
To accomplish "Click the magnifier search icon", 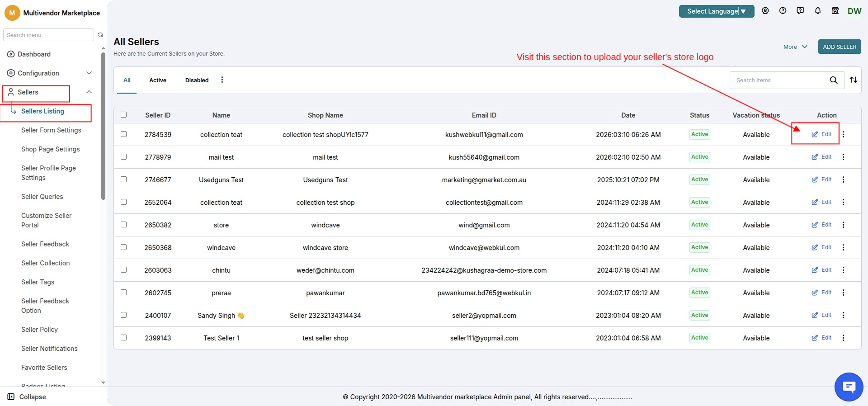I will pyautogui.click(x=834, y=80).
